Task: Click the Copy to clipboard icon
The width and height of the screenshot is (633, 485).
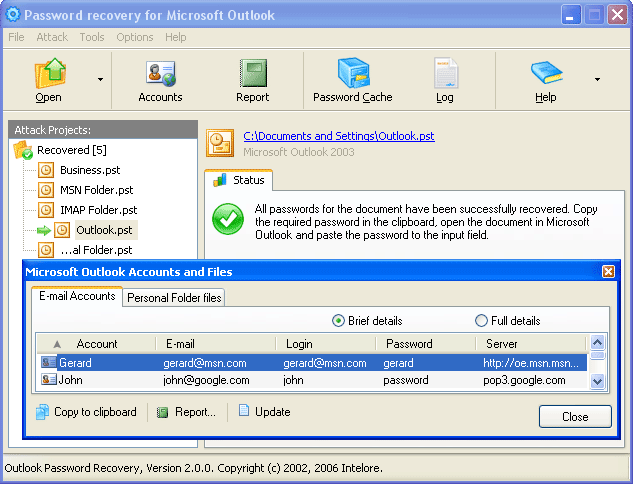Action: point(42,412)
